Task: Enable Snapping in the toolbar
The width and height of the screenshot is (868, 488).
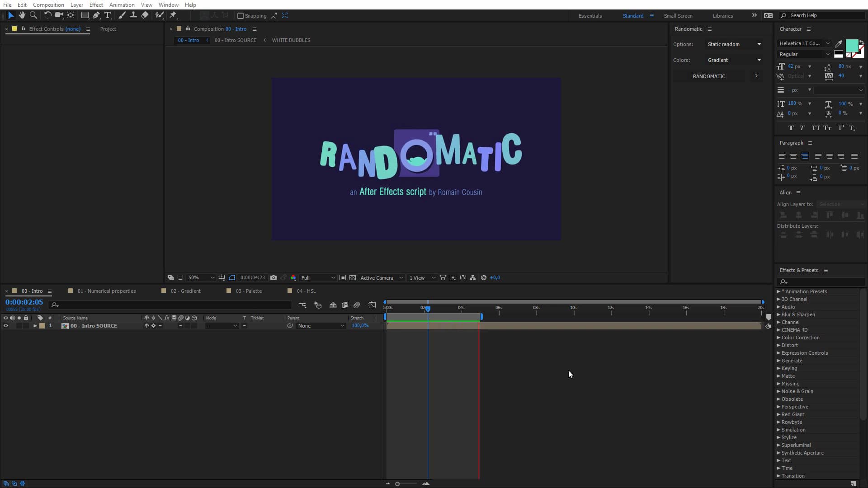Action: [241, 15]
